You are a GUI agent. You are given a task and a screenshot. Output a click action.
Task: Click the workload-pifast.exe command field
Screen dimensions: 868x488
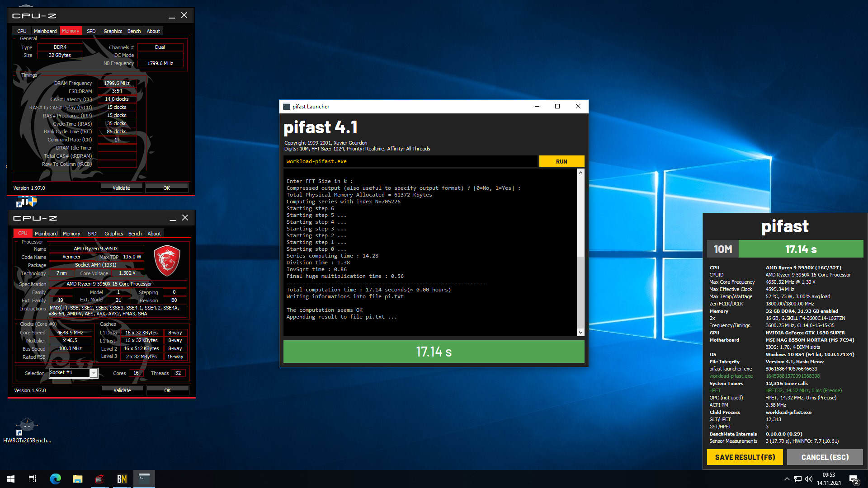[x=410, y=161]
